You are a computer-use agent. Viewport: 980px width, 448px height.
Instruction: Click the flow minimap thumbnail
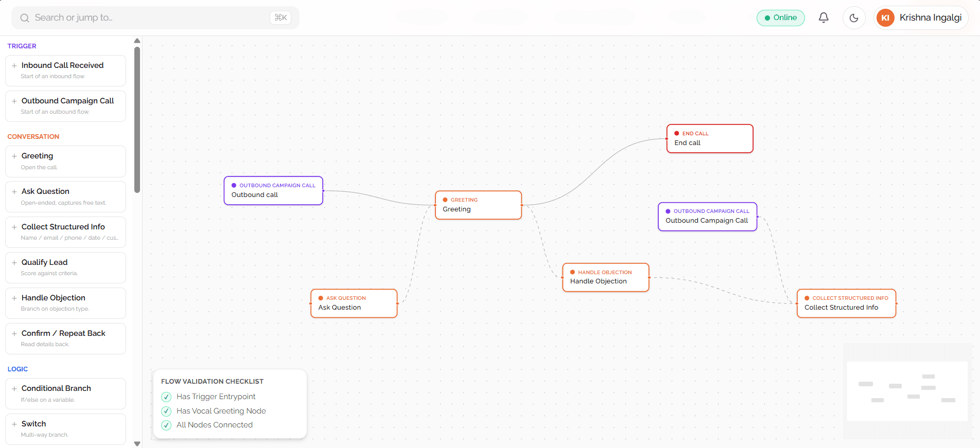(907, 391)
